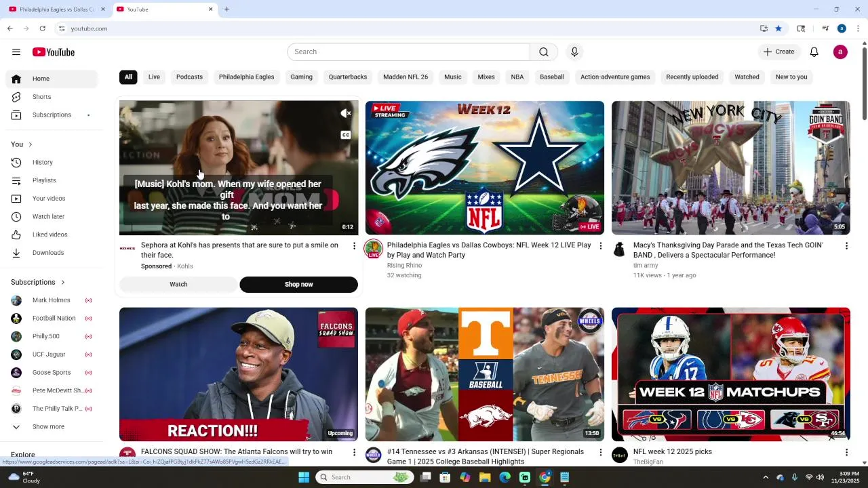Open the YouTube guide hamburger menu
This screenshot has width=868, height=488.
[16, 52]
